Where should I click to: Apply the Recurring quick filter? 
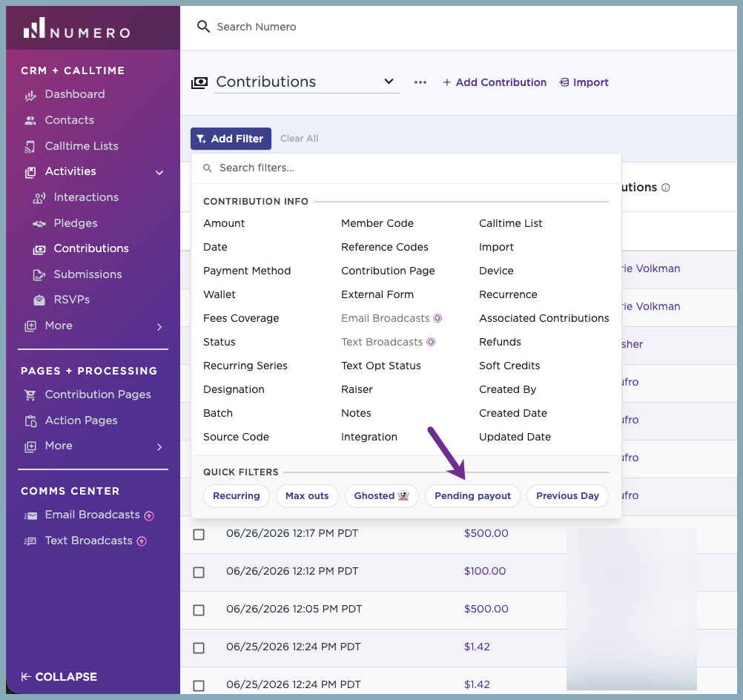237,496
